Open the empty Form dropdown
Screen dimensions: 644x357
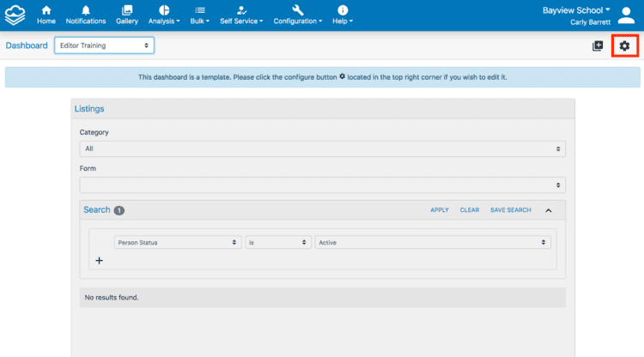[322, 185]
